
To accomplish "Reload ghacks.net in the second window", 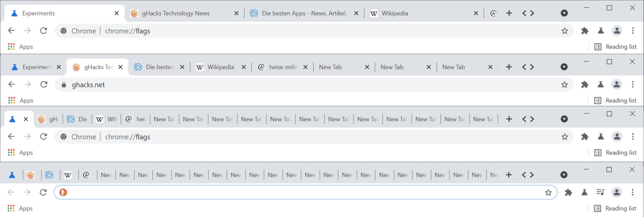I will 44,84.
